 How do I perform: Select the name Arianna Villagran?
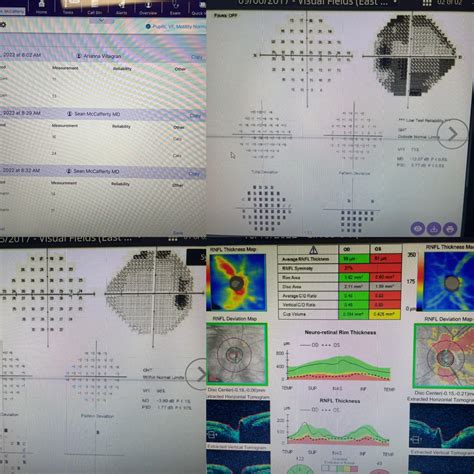102,56
